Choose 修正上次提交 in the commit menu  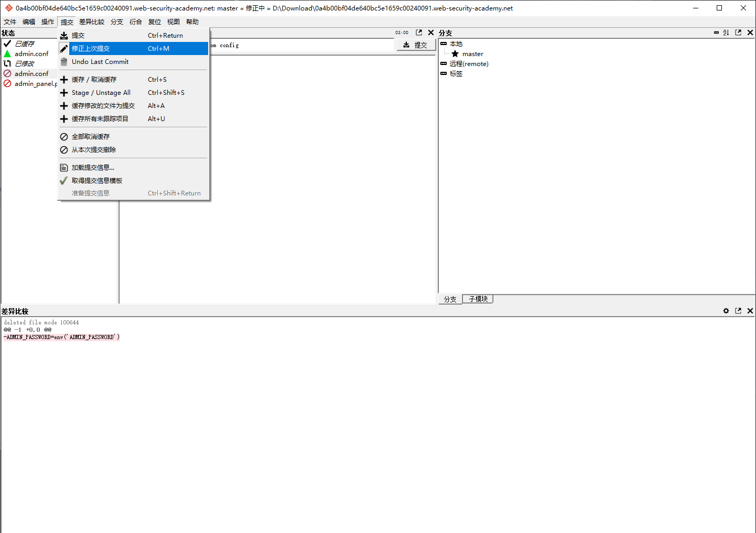pyautogui.click(x=133, y=48)
